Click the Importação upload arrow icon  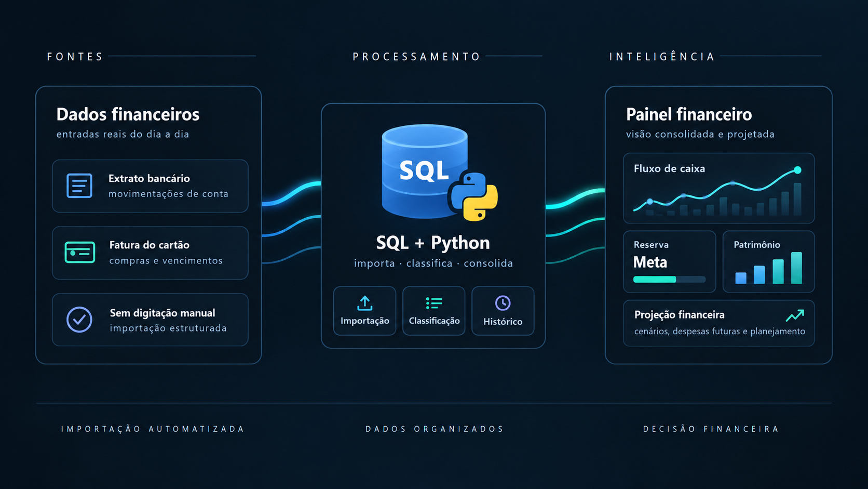coord(365,303)
